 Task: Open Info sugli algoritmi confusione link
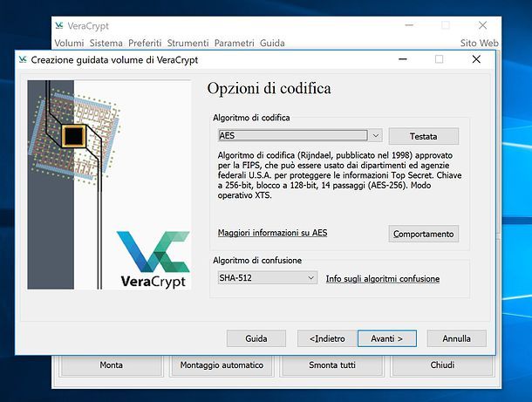click(383, 278)
